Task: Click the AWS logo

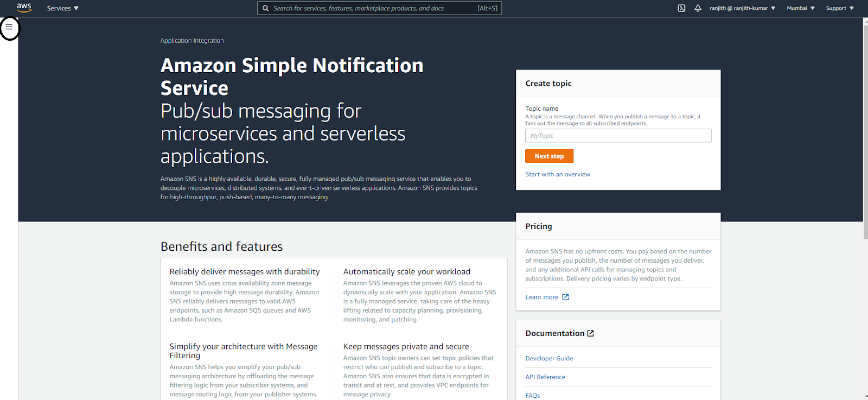Action: (24, 8)
